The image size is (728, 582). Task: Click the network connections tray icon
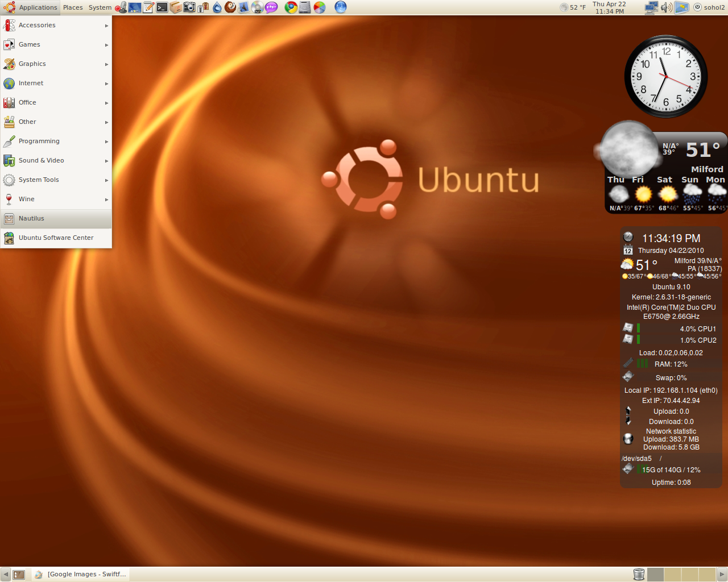coord(652,7)
